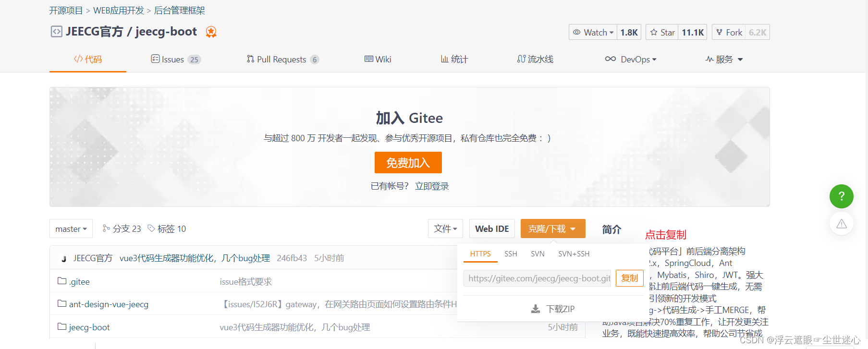868x349 pixels.
Task: Open the 文件 dropdown
Action: point(445,229)
